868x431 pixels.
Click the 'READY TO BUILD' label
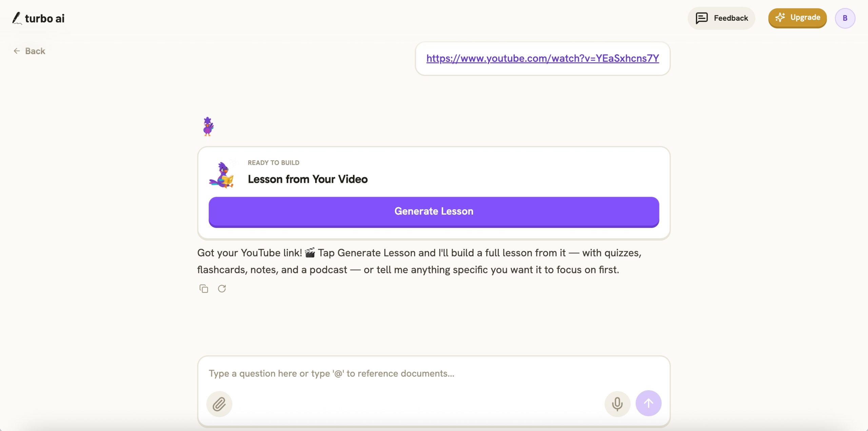click(273, 163)
